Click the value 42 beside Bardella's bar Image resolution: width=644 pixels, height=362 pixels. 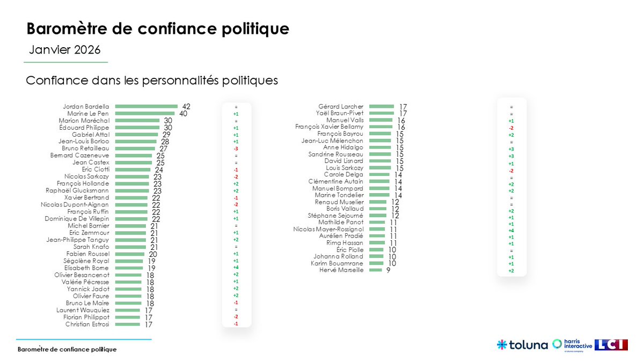187,106
